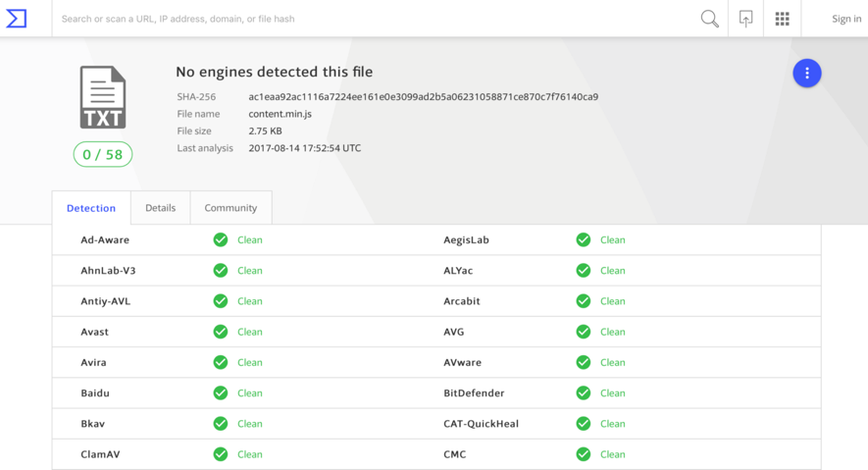Click the ALYac engine name
Viewport: 868px width, 470px height.
click(x=458, y=270)
